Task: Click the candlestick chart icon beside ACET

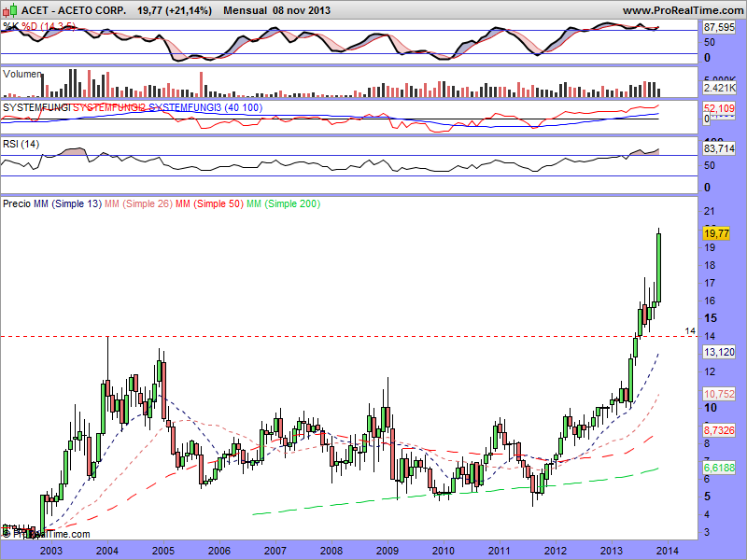Action: [x=10, y=9]
